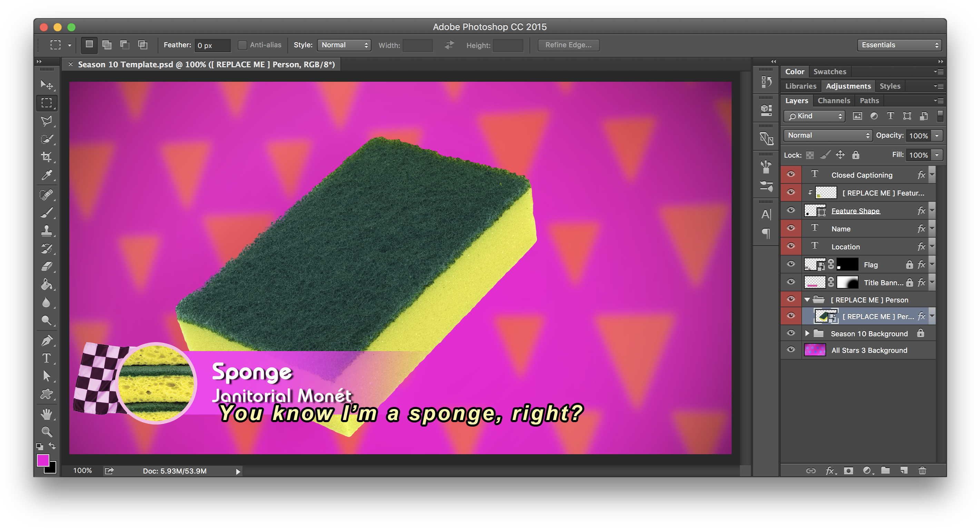Switch to the Channels tab
This screenshot has height=528, width=980.
coord(833,100)
